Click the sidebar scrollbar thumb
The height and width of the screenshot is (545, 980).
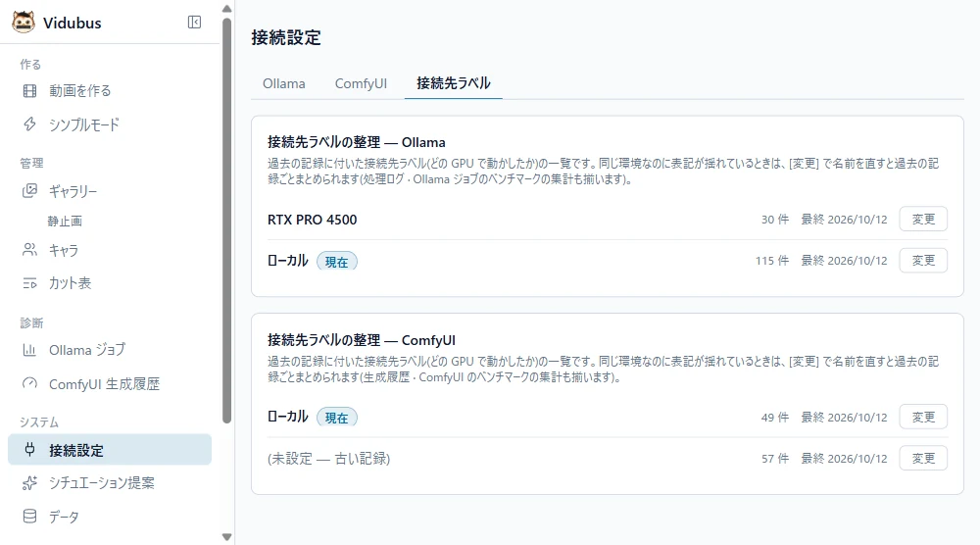(227, 221)
